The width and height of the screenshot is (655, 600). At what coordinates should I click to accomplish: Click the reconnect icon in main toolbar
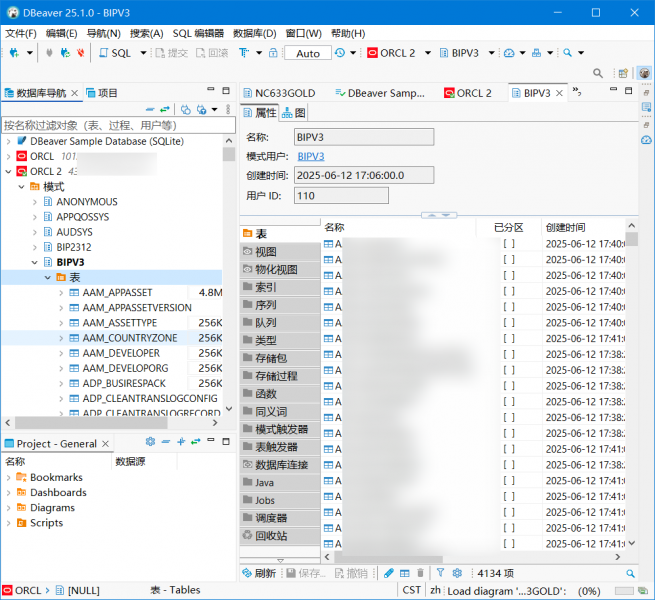(x=65, y=53)
